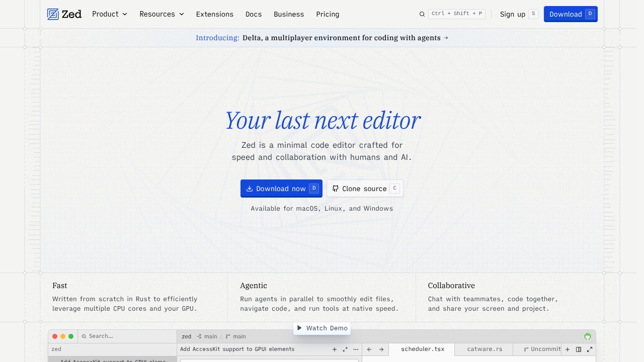Go to the Extensions page
644x362 pixels.
(x=215, y=14)
